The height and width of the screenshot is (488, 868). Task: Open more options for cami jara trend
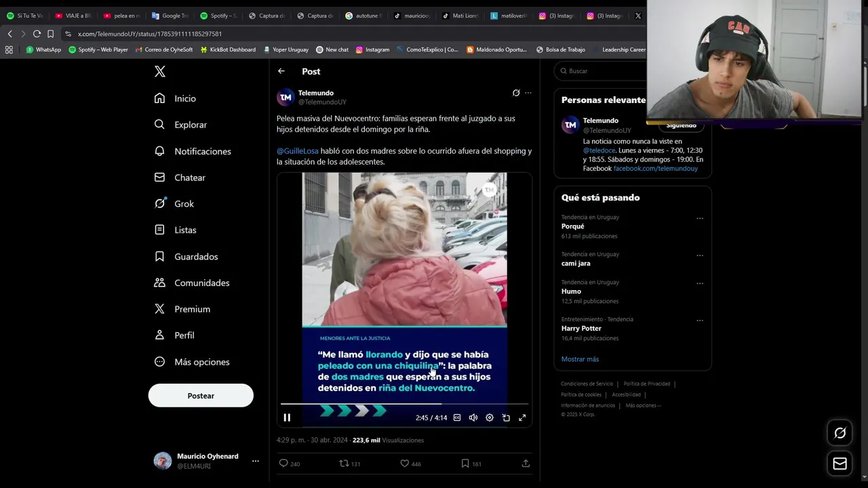click(x=700, y=256)
